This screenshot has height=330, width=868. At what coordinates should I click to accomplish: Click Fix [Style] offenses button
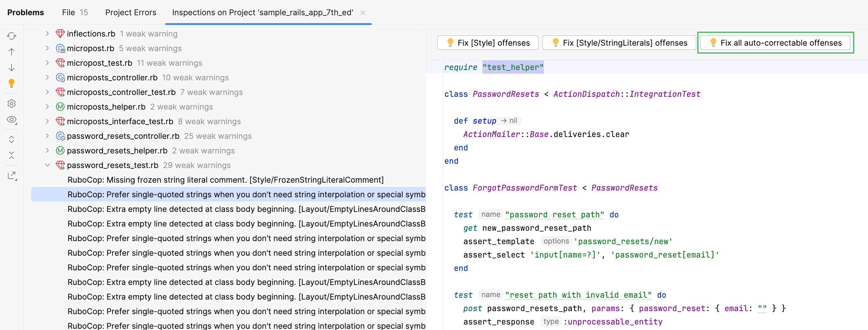point(487,43)
